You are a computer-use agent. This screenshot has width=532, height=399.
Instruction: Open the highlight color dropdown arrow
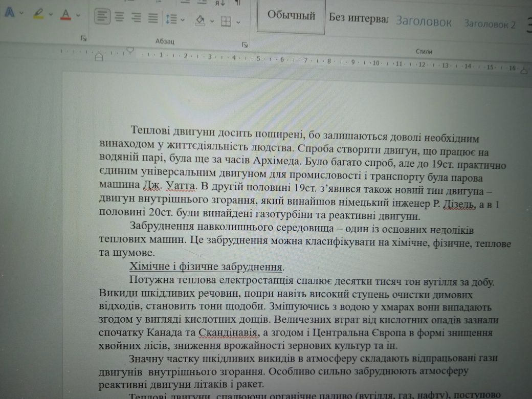click(51, 14)
